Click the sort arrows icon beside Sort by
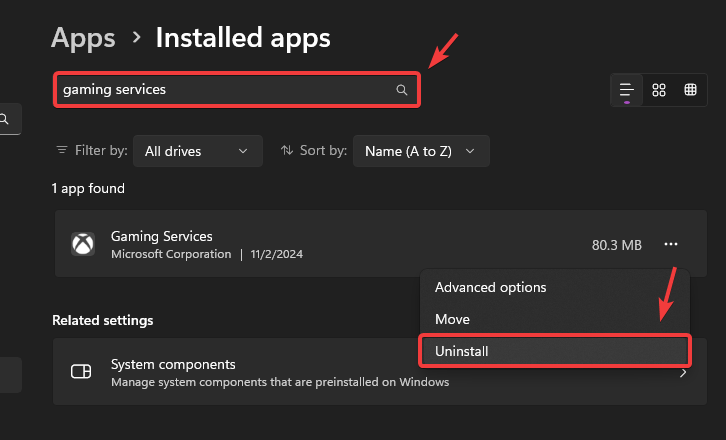This screenshot has width=726, height=440. 287,151
